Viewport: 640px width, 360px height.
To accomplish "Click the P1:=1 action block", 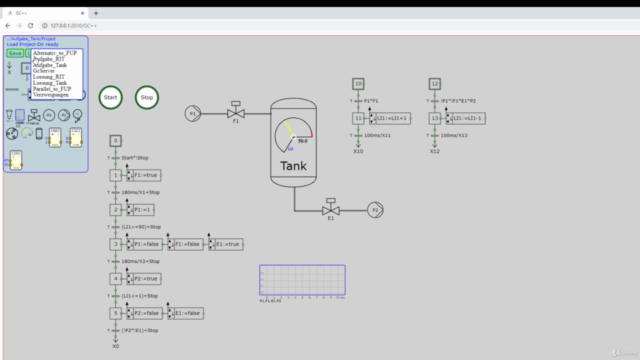I will 140,210.
